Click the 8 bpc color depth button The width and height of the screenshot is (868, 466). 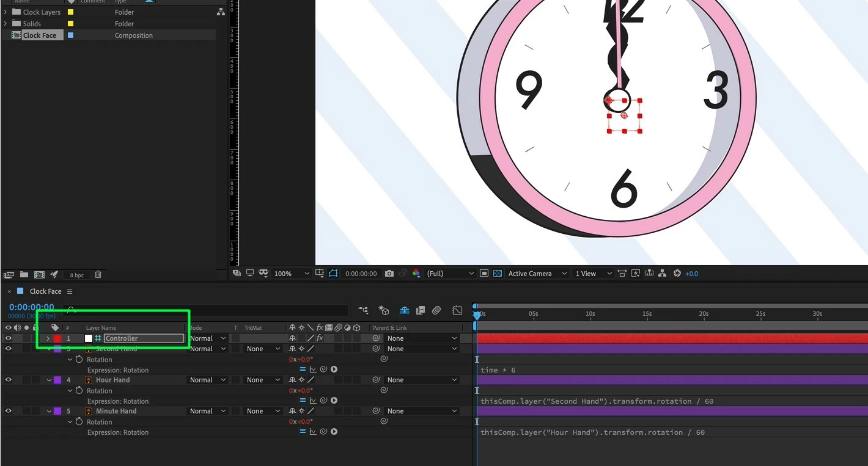pyautogui.click(x=76, y=275)
